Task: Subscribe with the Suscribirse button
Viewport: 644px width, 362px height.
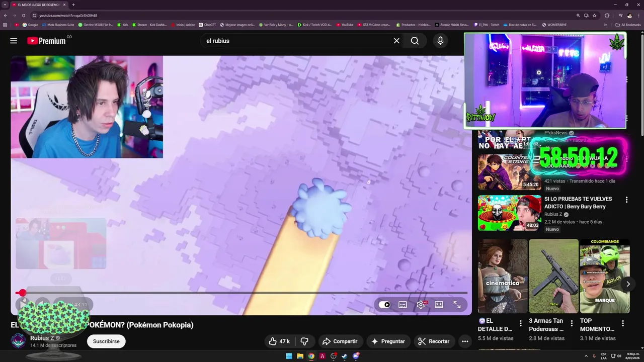Action: click(106, 341)
